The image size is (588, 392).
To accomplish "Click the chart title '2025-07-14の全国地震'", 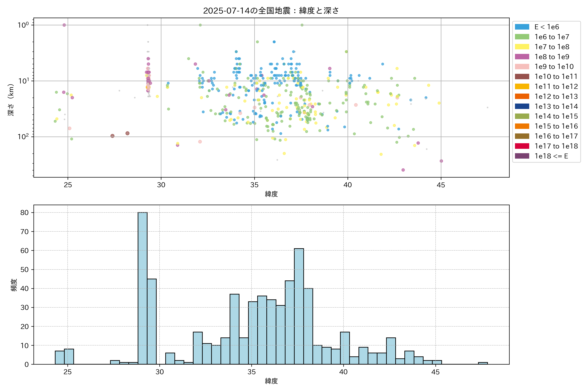I will coord(271,11).
